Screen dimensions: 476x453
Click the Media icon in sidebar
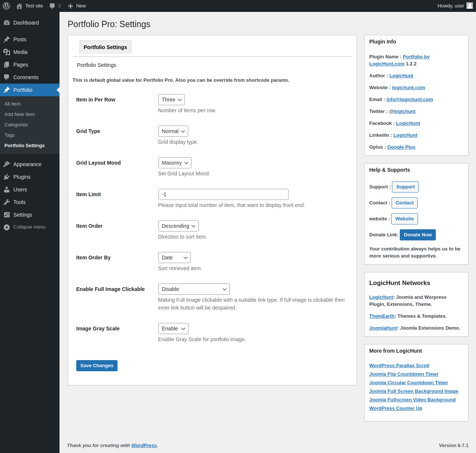7,52
